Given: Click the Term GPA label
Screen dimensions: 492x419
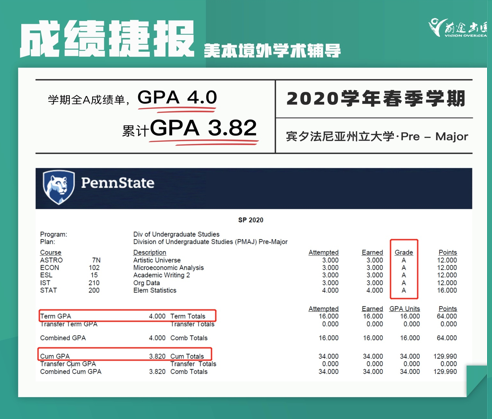Looking at the screenshot, I should pos(56,316).
